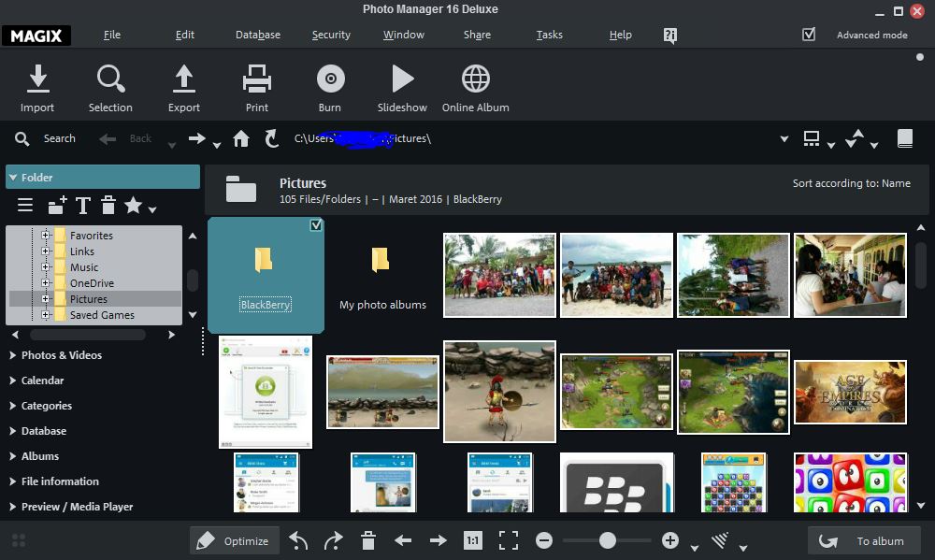Open the path address dropdown arrow

pyautogui.click(x=784, y=139)
